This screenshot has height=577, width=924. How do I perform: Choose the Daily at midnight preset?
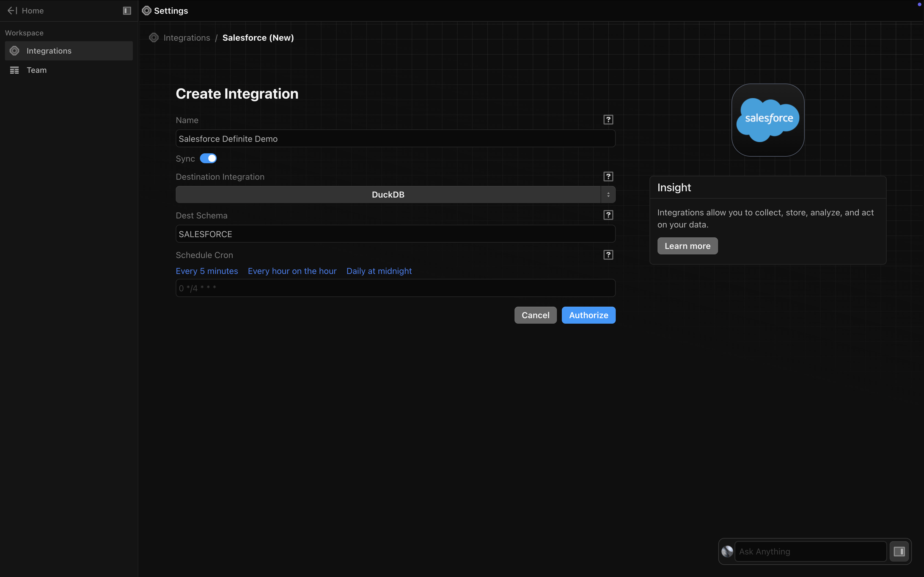[379, 271]
